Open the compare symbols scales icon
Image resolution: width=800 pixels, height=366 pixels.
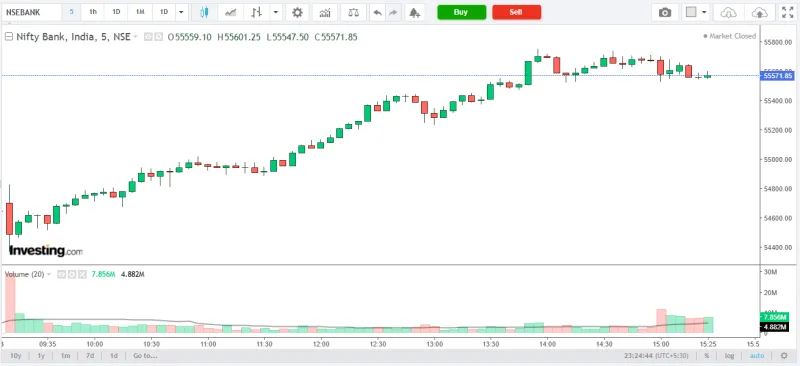353,12
